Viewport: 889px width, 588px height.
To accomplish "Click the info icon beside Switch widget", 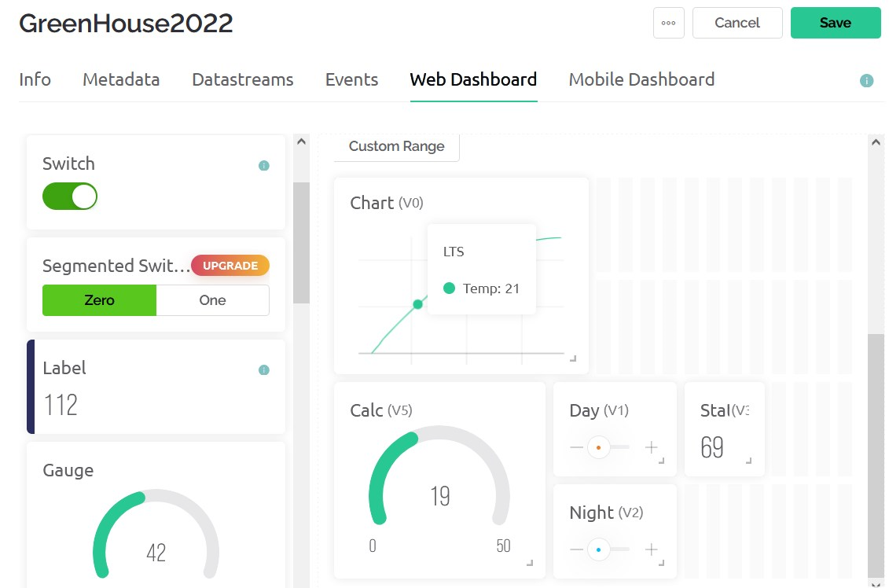I will click(x=263, y=166).
